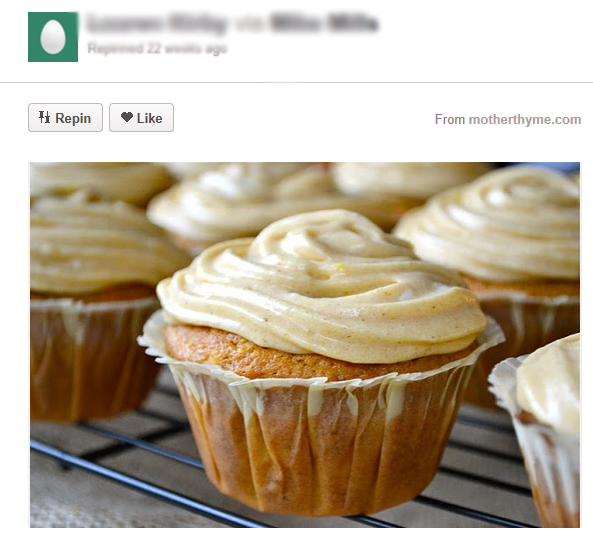Viewport: 593px width, 539px height.
Task: Click the pushpin icon on Repin
Action: [44, 117]
